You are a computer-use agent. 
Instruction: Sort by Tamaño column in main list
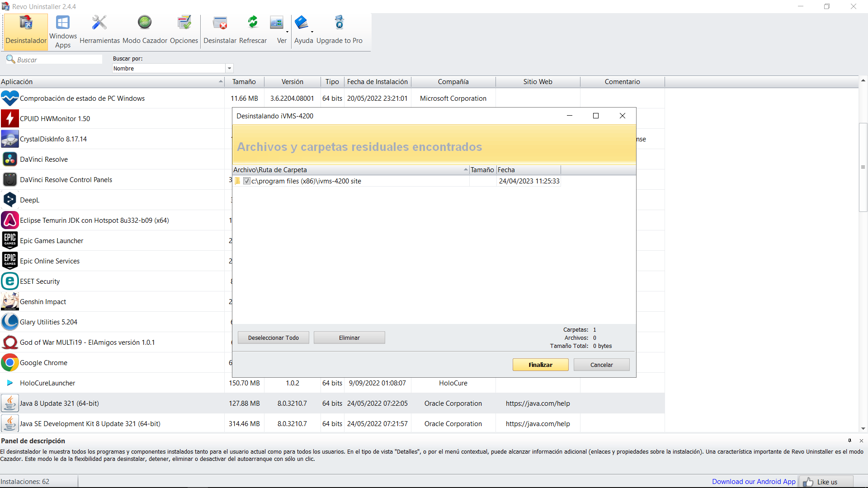click(x=244, y=82)
